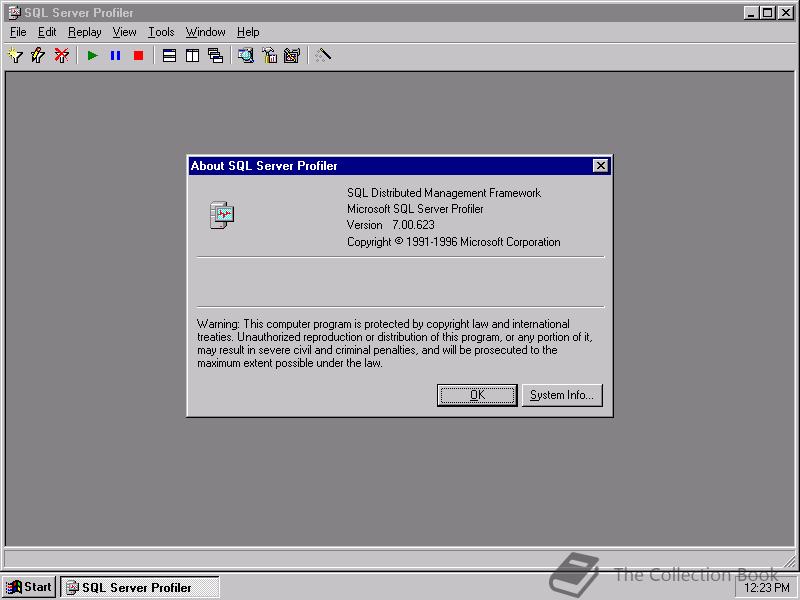800x600 pixels.
Task: Open the Windows Start menu
Action: pos(29,587)
